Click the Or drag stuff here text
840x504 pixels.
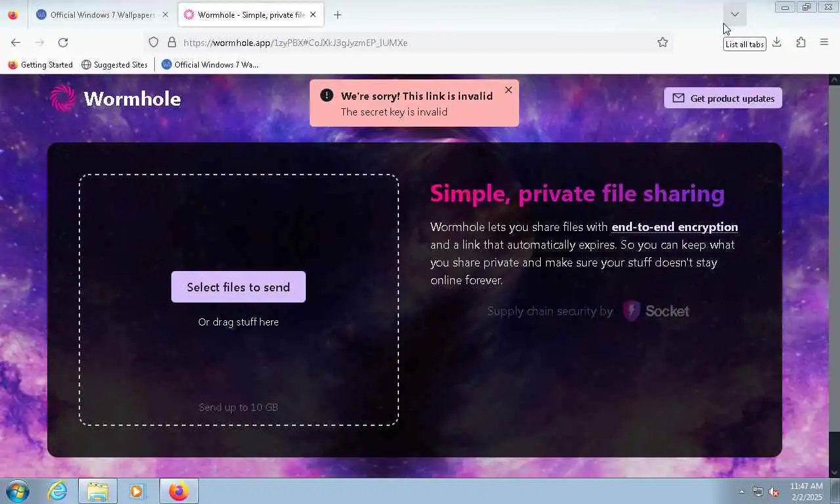point(238,322)
